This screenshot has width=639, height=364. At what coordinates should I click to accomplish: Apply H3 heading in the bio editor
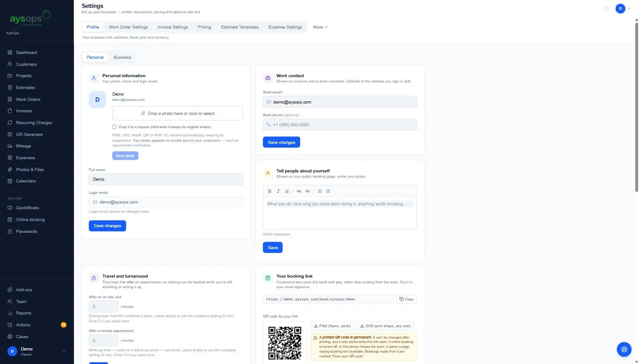click(x=308, y=191)
